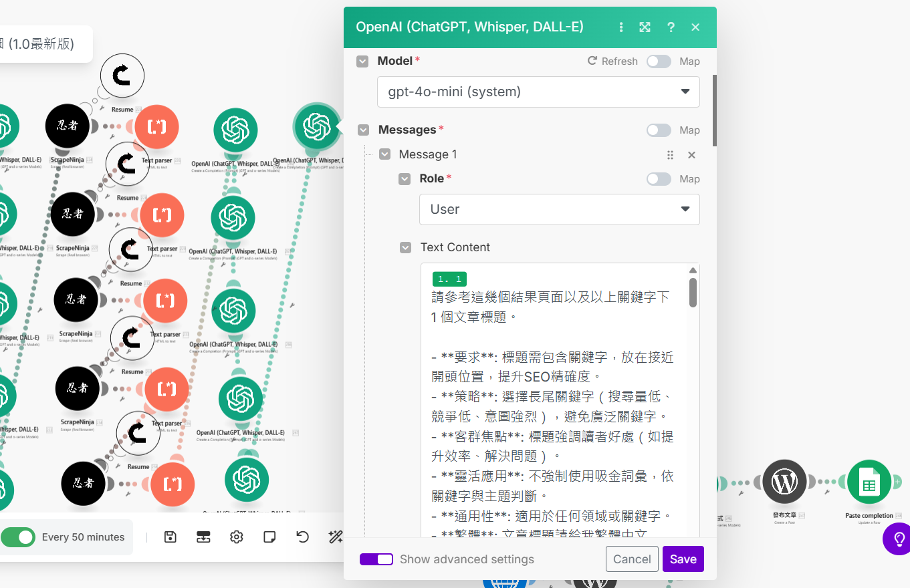Open the gpt-4o-mini (system) model dropdown
910x588 pixels.
pos(539,92)
